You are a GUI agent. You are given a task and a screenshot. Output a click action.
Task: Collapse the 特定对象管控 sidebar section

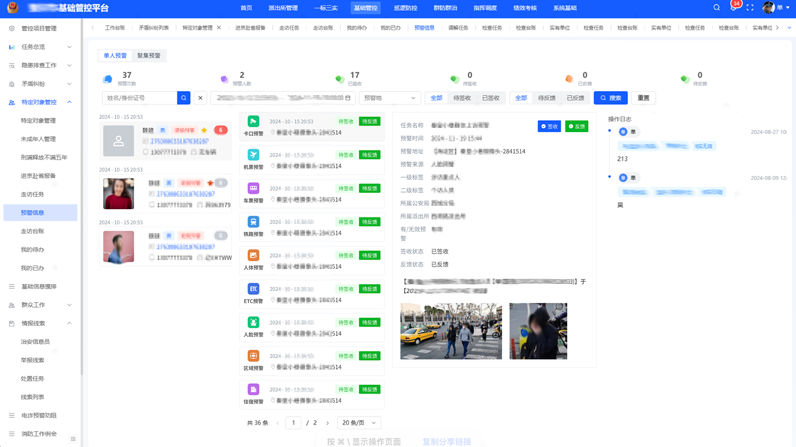click(70, 102)
